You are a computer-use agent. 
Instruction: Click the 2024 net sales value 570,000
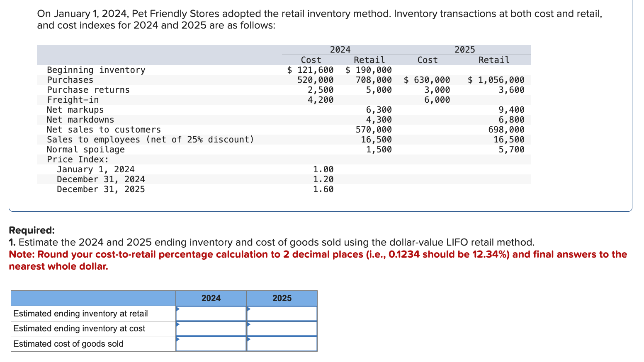point(374,130)
